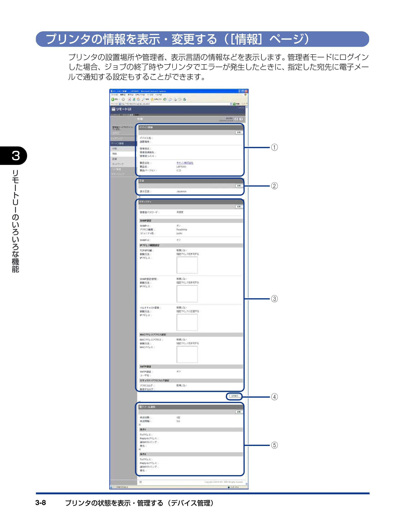The height and width of the screenshot is (532, 414).
Task: Click the browser Forward arrow icon
Action: pyautogui.click(x=123, y=99)
